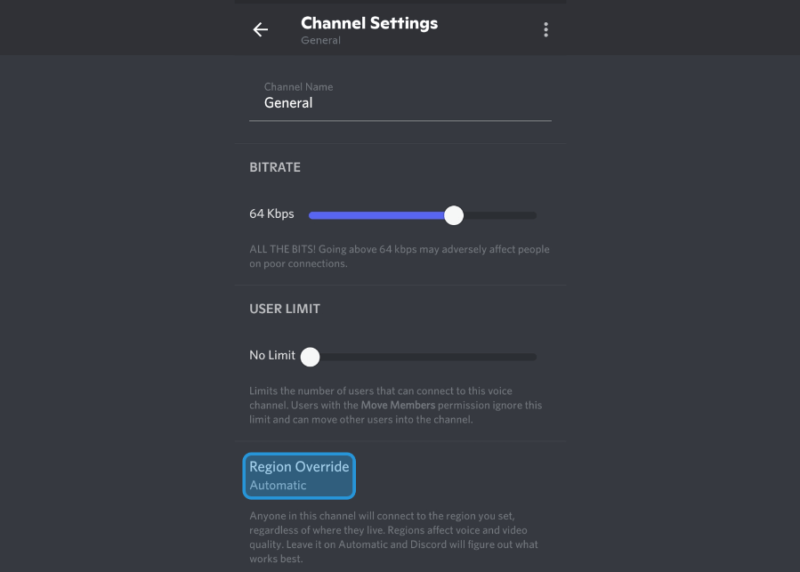Click the bitrate slider handle
Viewport: 800px width, 572px height.
click(x=454, y=215)
